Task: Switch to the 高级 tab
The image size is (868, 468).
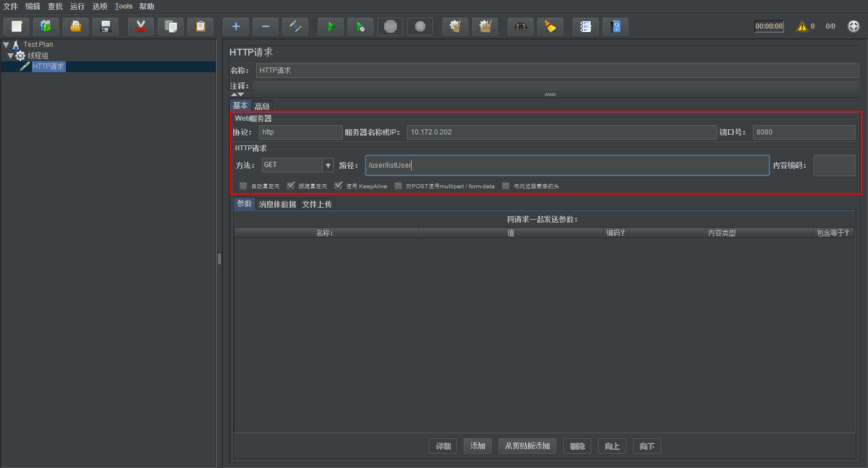Action: (262, 106)
